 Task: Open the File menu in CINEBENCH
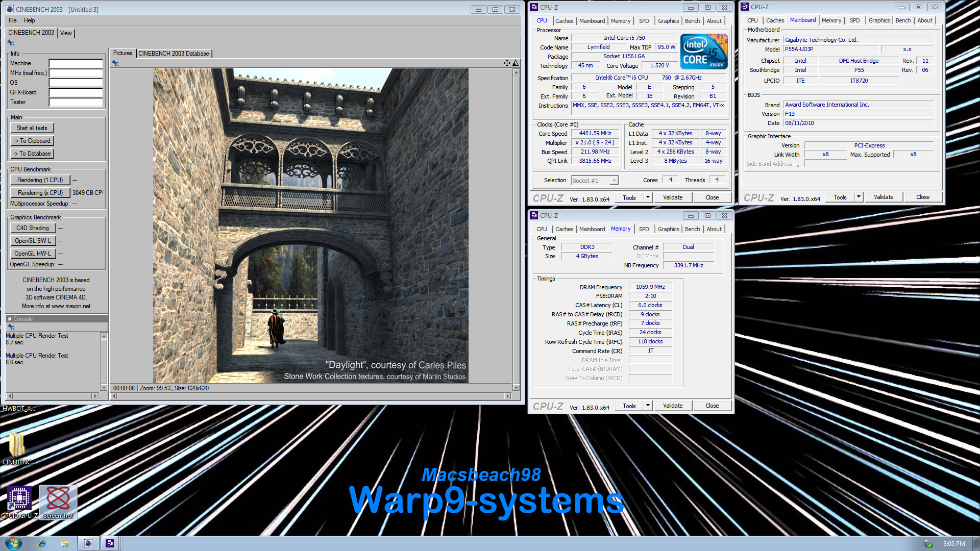click(x=13, y=20)
